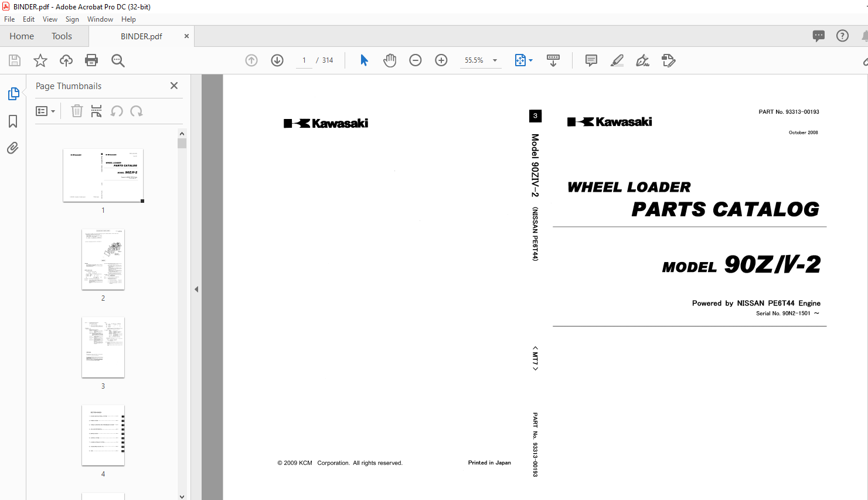Open the Bookmarks pane
The width and height of the screenshot is (868, 500).
13,121
